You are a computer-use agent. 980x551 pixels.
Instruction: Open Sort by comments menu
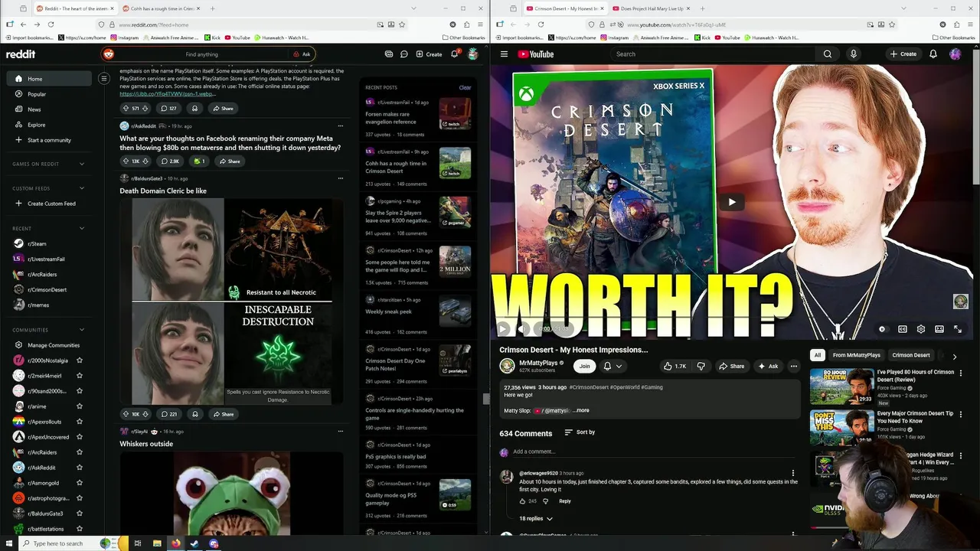(580, 432)
